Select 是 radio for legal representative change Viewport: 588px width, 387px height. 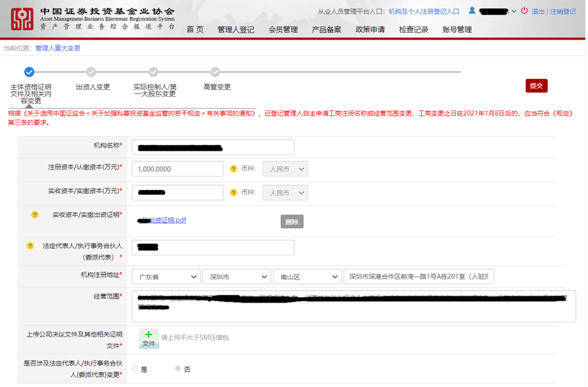click(x=135, y=369)
